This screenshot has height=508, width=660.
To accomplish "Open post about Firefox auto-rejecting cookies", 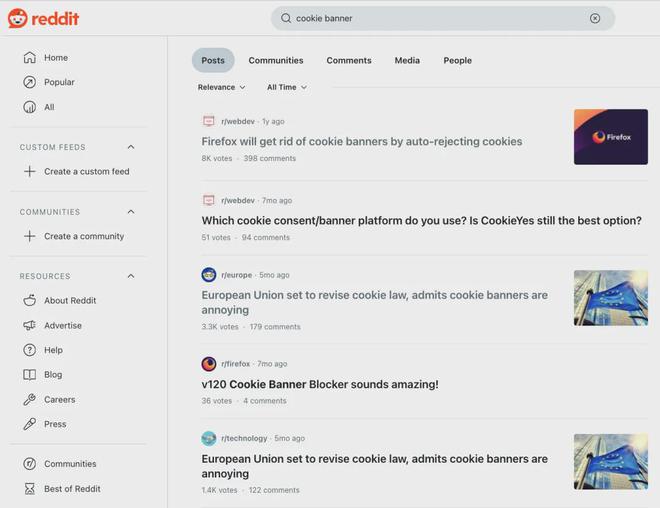I will (362, 141).
